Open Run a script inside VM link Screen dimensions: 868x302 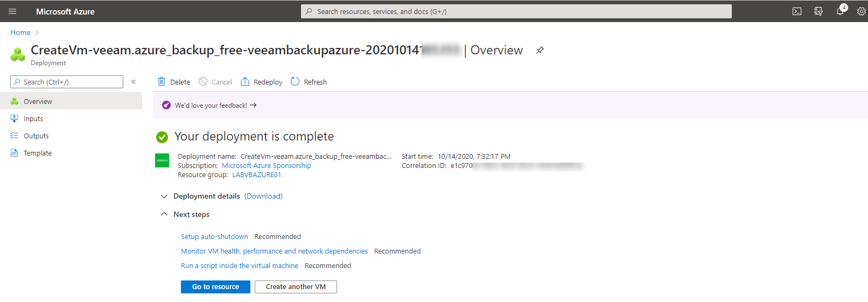240,266
